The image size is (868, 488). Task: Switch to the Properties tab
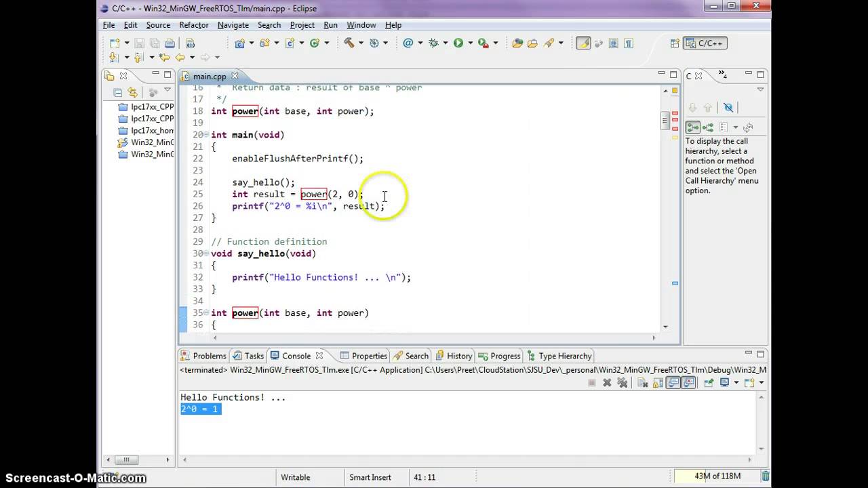coord(363,356)
